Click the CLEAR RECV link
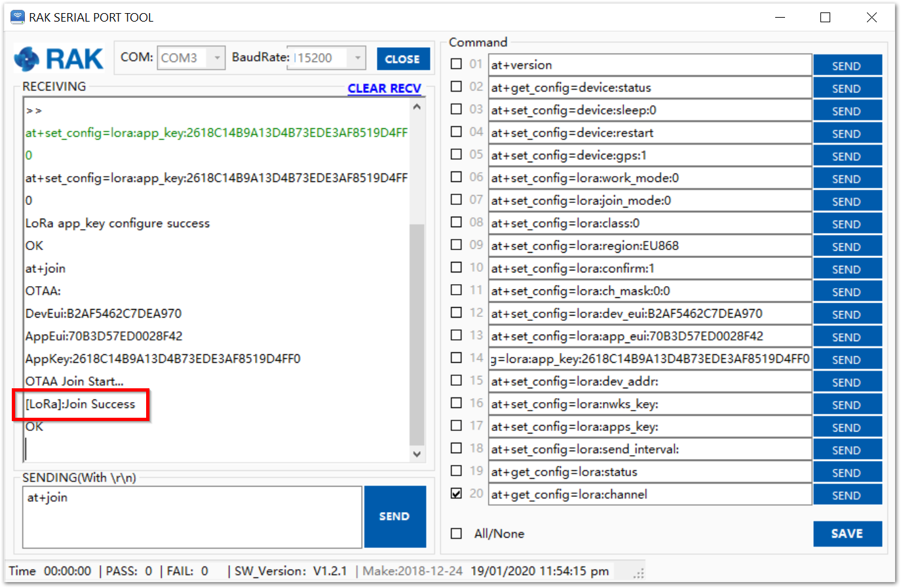The image size is (901, 588). (384, 88)
